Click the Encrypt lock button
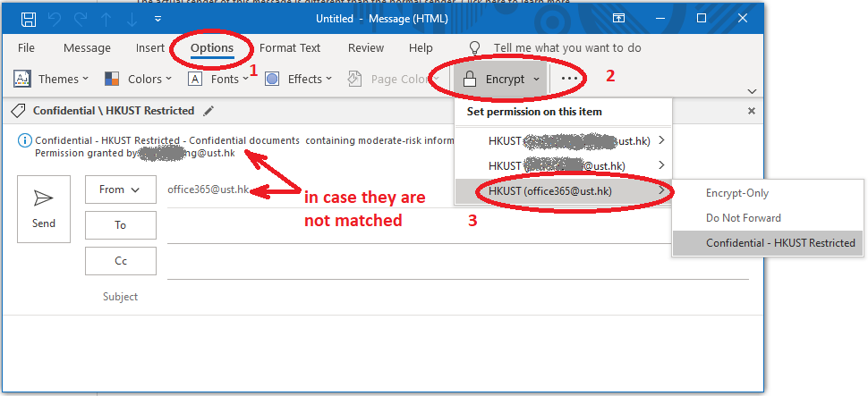Viewport: 868px width, 396px height. pyautogui.click(x=499, y=79)
